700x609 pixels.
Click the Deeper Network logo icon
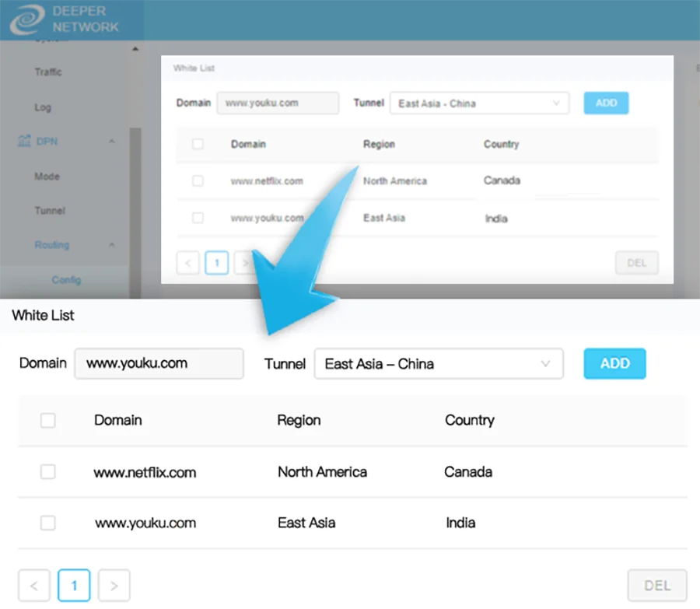(26, 19)
